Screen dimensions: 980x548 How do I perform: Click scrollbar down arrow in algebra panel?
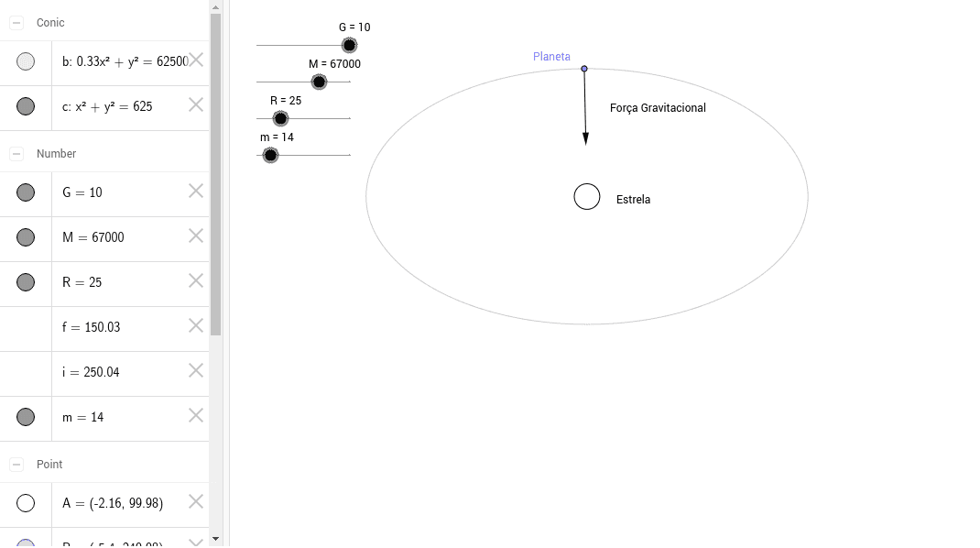[215, 539]
